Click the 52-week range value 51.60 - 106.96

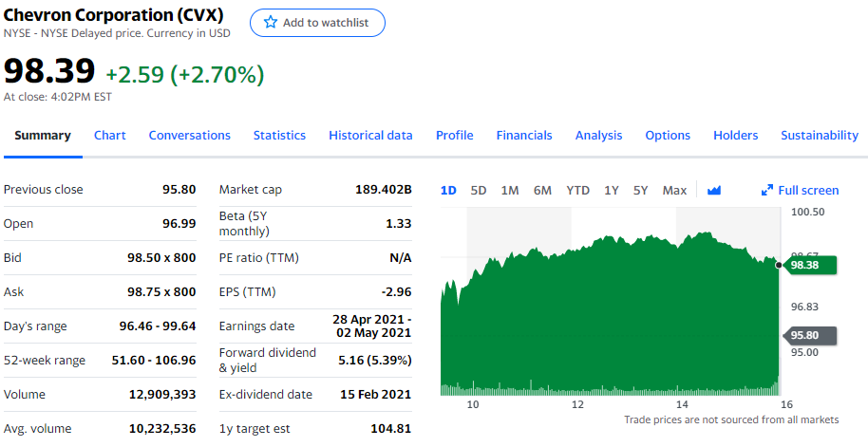coord(154,360)
